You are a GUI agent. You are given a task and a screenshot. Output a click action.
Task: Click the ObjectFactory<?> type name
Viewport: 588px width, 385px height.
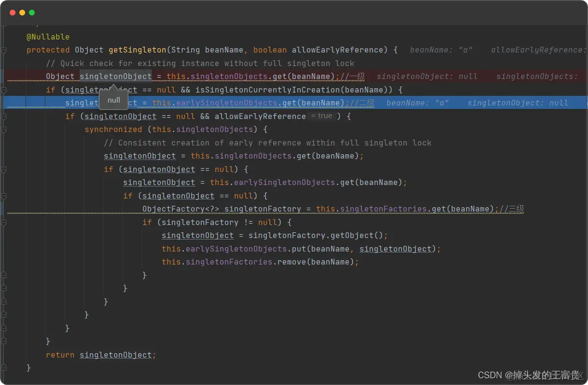[181, 209]
